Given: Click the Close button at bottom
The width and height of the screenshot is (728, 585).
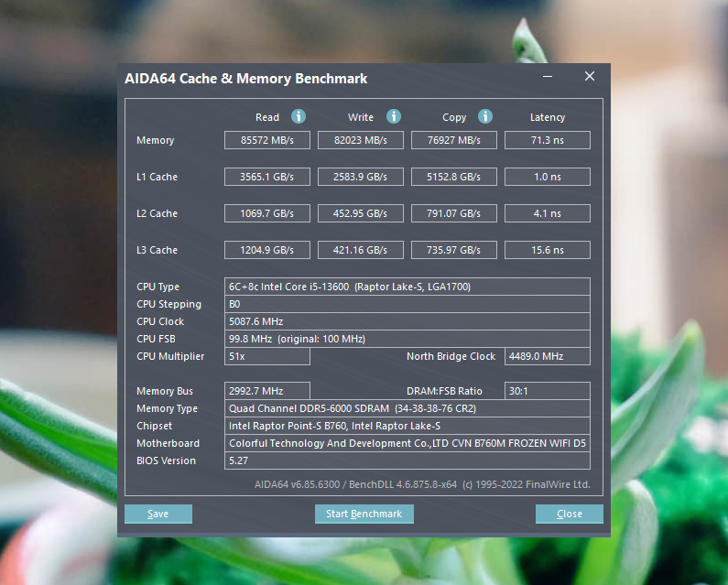Looking at the screenshot, I should [x=570, y=514].
